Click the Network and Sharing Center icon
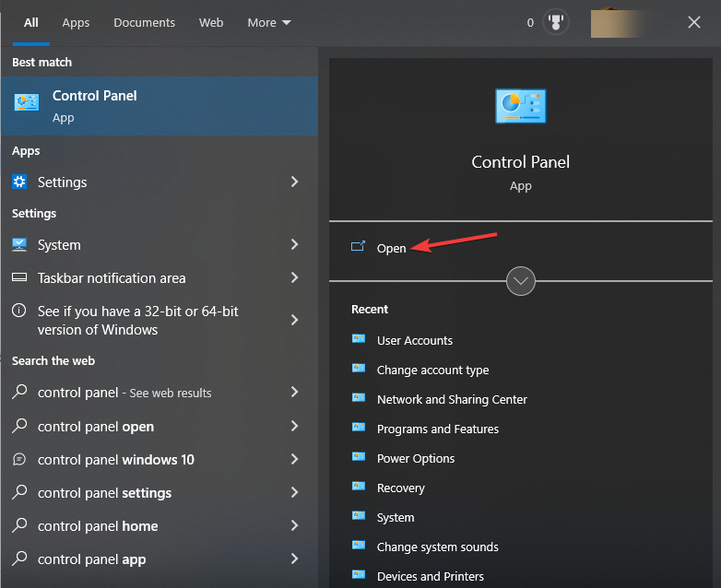The image size is (721, 588). [359, 398]
